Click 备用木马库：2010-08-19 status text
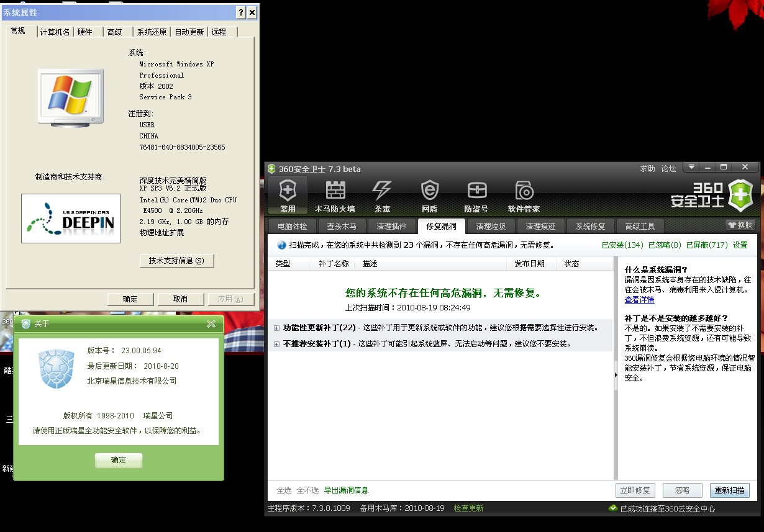Screen dimensions: 764x532 [x=402, y=508]
